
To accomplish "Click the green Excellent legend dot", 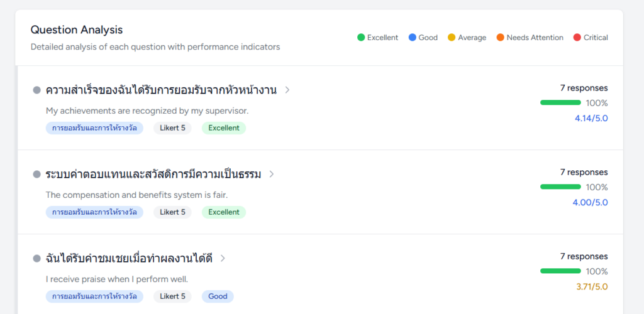I will [361, 38].
